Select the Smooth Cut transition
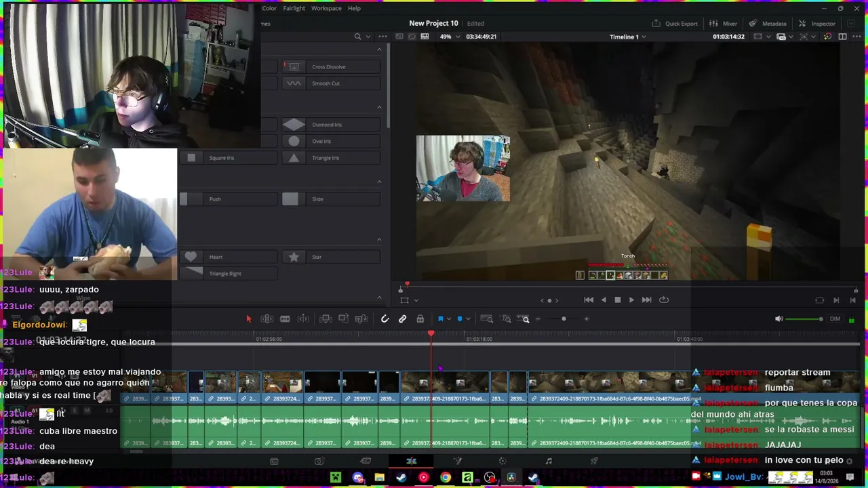 [x=332, y=83]
